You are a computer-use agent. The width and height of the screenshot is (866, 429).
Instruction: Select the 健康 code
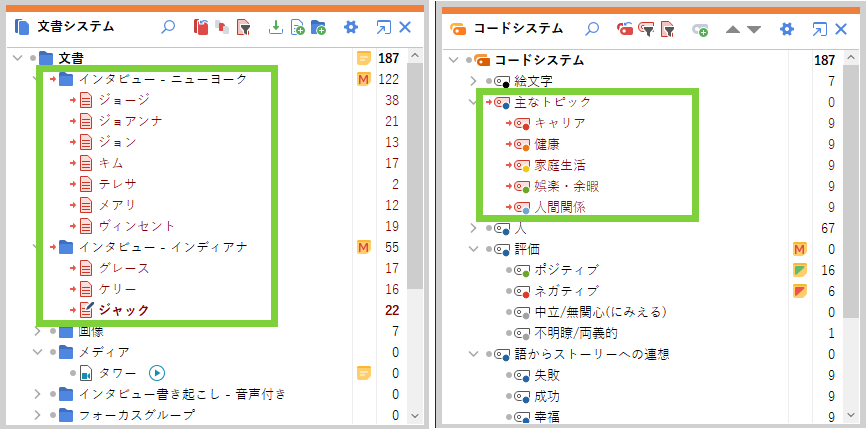tap(547, 144)
